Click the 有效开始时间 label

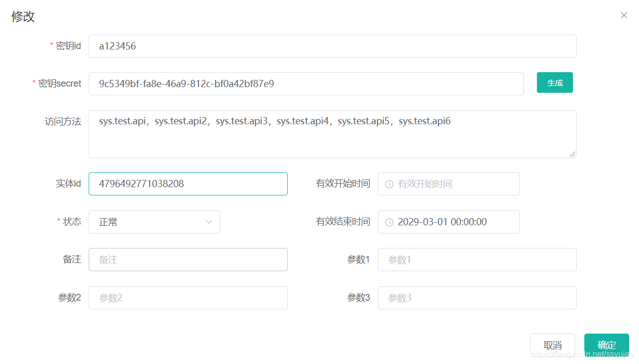343,184
